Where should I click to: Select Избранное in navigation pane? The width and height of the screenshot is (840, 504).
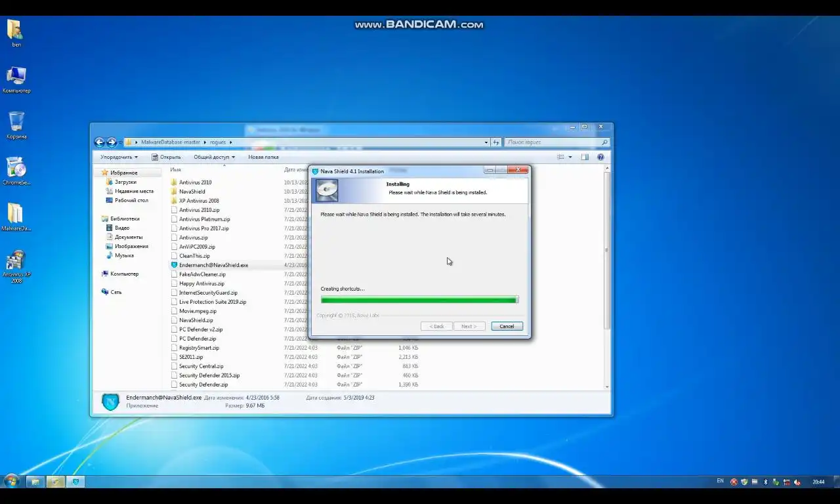(x=123, y=173)
